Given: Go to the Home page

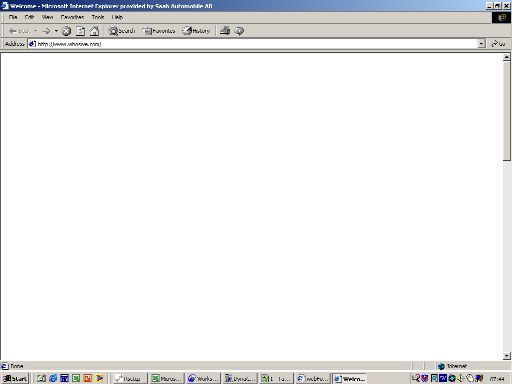Looking at the screenshot, I should [x=95, y=31].
